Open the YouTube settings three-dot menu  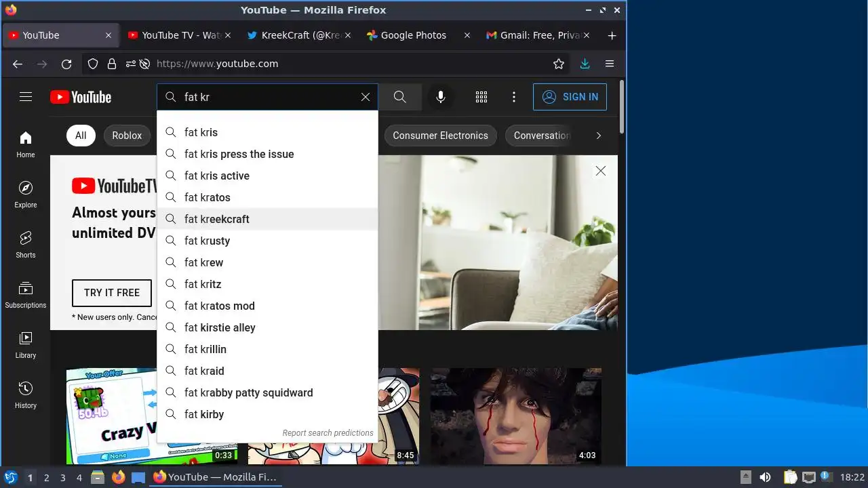click(x=514, y=97)
